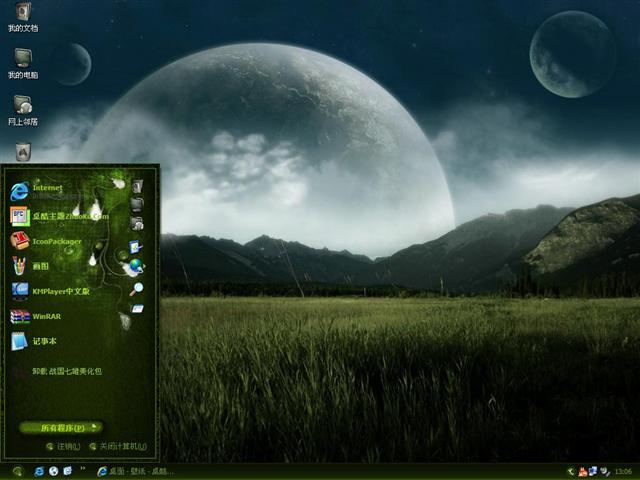Screen dimensions: 640x480
Task: Open My Documents icon in Start menu right column
Action: pyautogui.click(x=137, y=187)
